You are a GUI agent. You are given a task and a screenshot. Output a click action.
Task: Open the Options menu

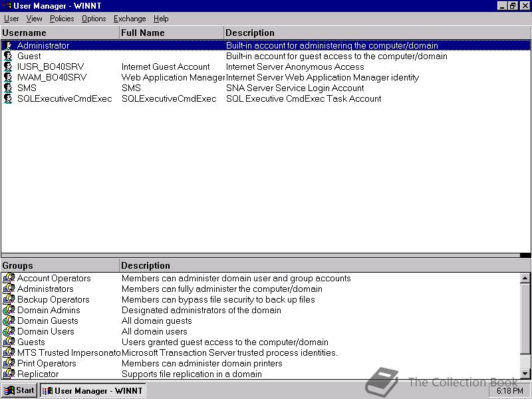pos(94,19)
